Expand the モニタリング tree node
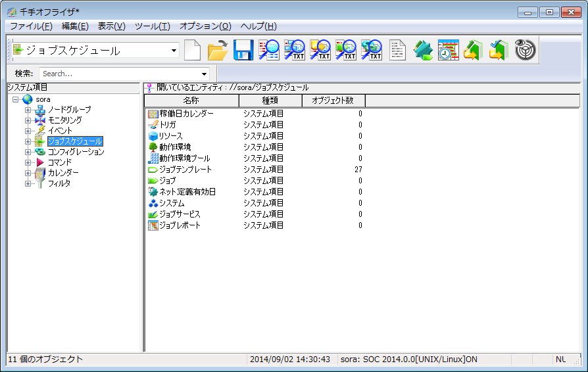Image resolution: width=588 pixels, height=372 pixels. coord(28,120)
